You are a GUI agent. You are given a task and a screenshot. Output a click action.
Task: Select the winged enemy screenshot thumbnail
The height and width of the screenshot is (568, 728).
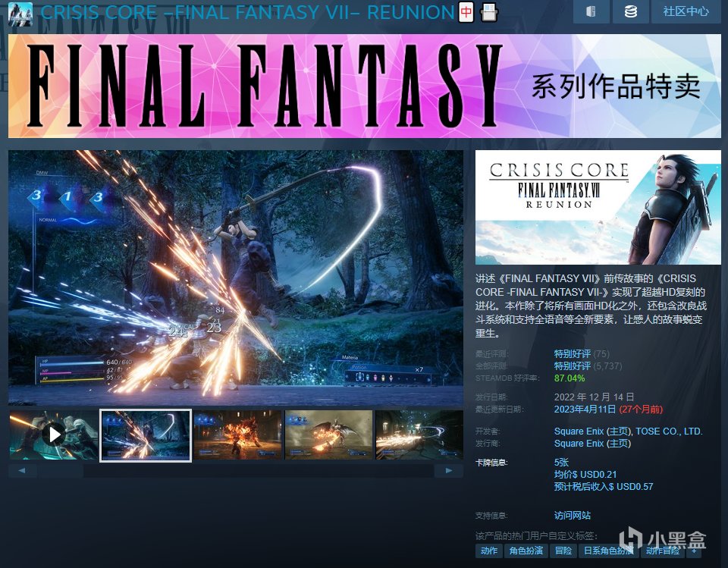[x=328, y=435]
